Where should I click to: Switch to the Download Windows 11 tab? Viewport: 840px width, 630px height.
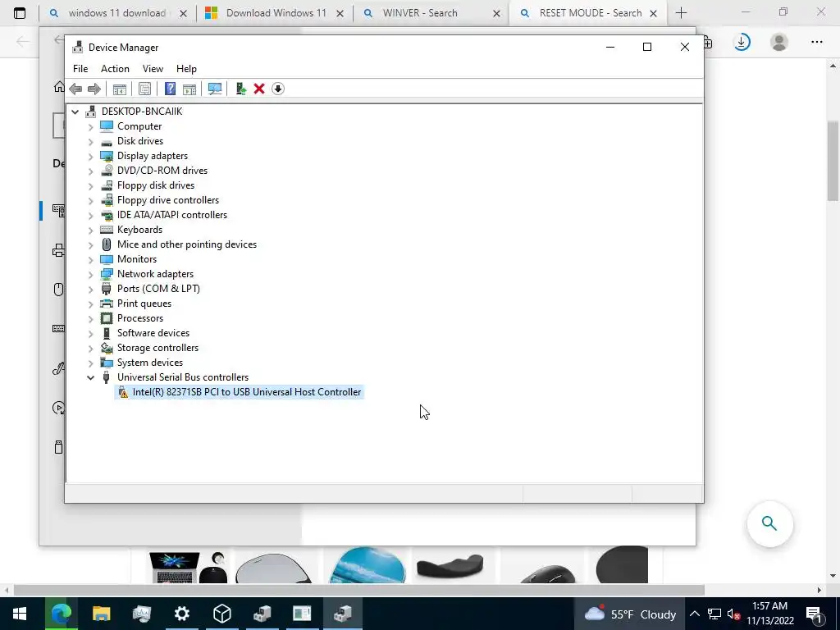(276, 13)
